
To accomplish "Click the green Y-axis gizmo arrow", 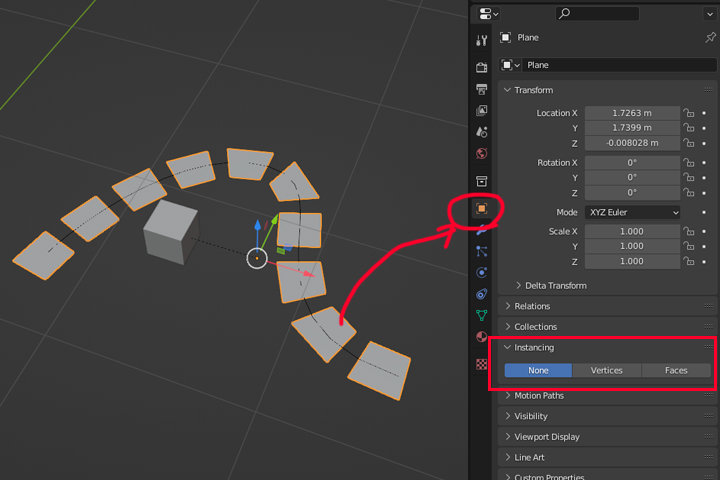I will pyautogui.click(x=275, y=220).
